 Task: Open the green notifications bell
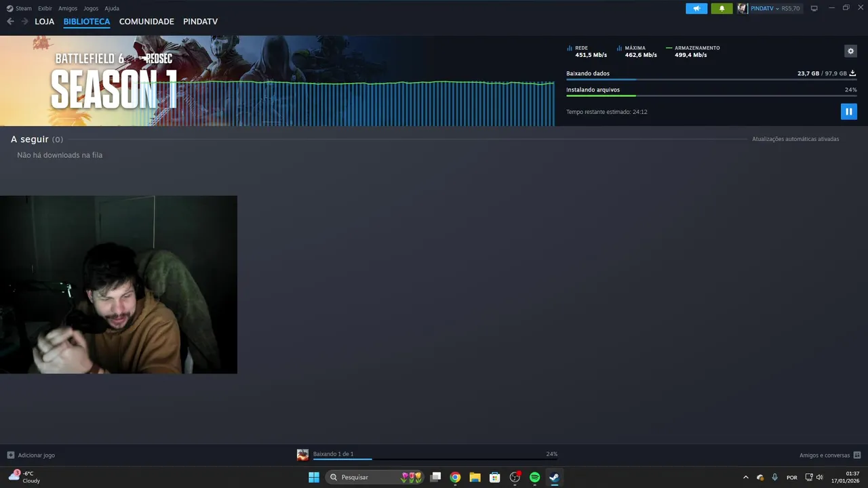pyautogui.click(x=722, y=8)
